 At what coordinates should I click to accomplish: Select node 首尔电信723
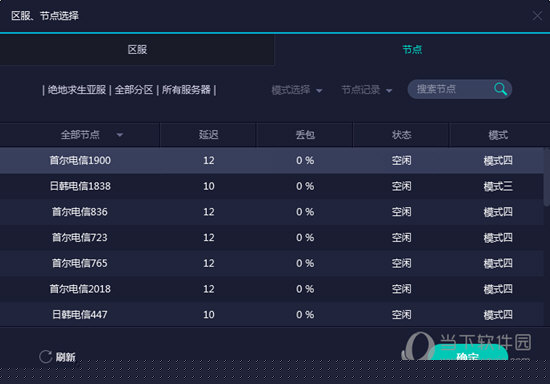[272, 237]
